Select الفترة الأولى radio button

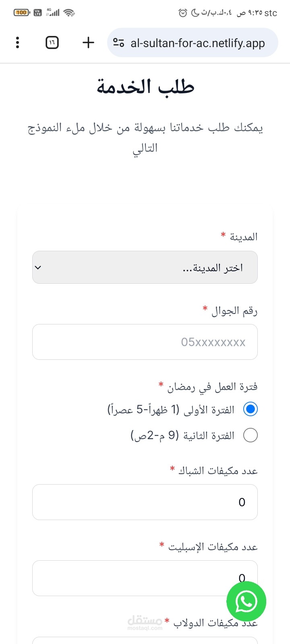click(251, 409)
